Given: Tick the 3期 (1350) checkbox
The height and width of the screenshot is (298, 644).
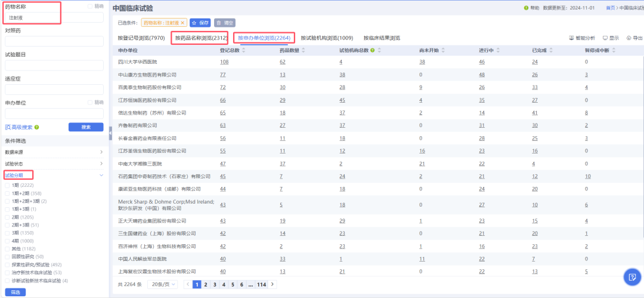Looking at the screenshot, I should pos(8,232).
